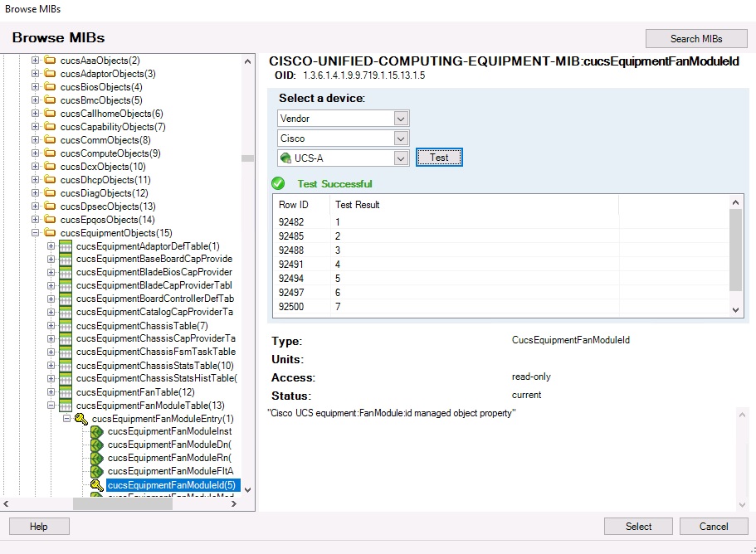Select cucsDiagObjects(12) tree item

pyautogui.click(x=104, y=192)
